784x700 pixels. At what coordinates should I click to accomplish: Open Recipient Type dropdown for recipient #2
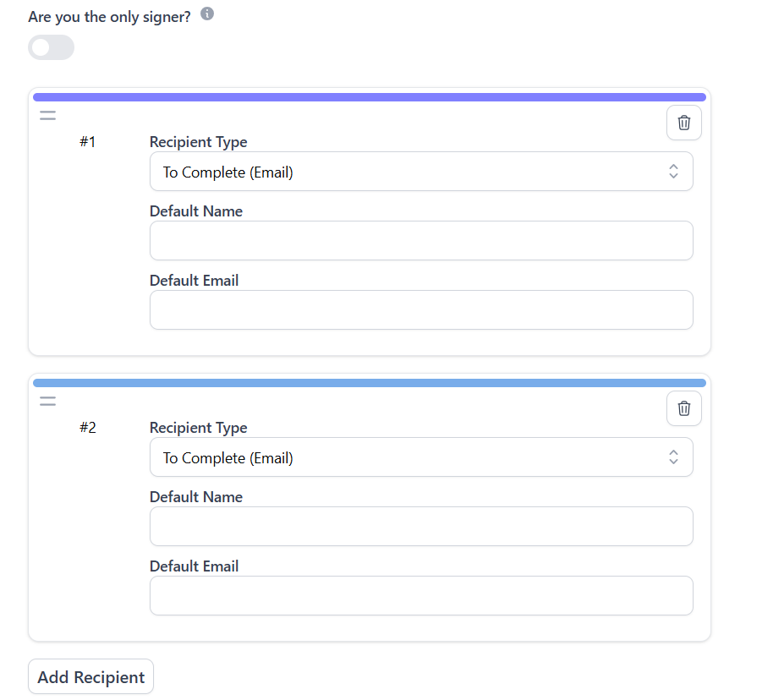click(421, 457)
